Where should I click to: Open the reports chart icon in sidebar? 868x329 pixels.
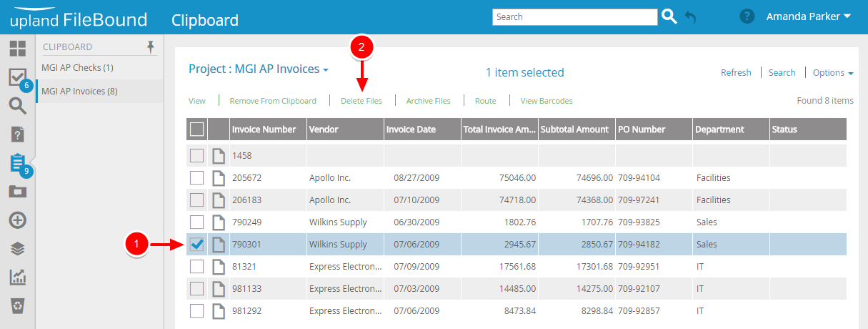click(x=17, y=277)
